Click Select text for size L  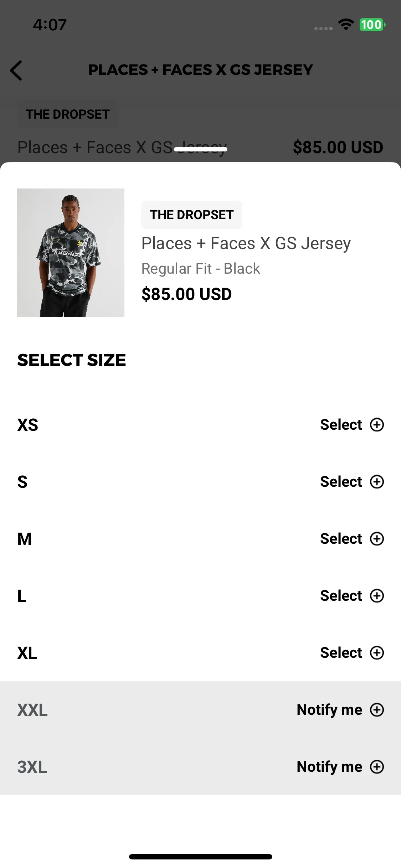click(341, 596)
